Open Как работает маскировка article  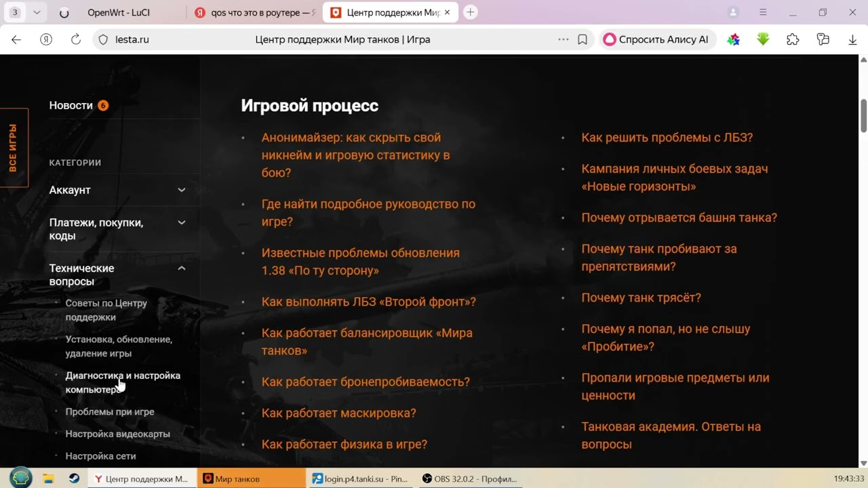click(x=338, y=413)
